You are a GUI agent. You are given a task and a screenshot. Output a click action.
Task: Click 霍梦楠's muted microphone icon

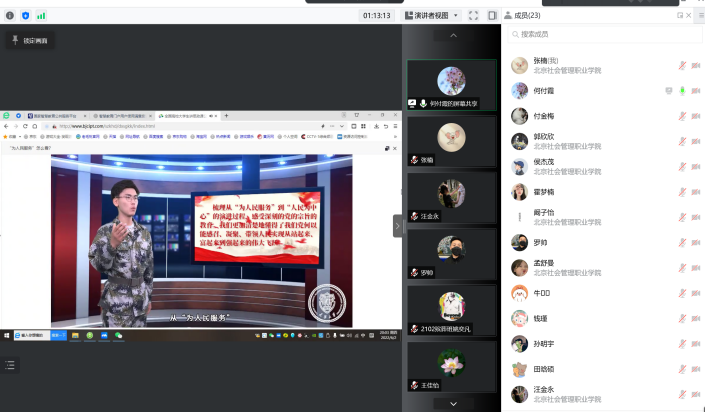pyautogui.click(x=682, y=192)
